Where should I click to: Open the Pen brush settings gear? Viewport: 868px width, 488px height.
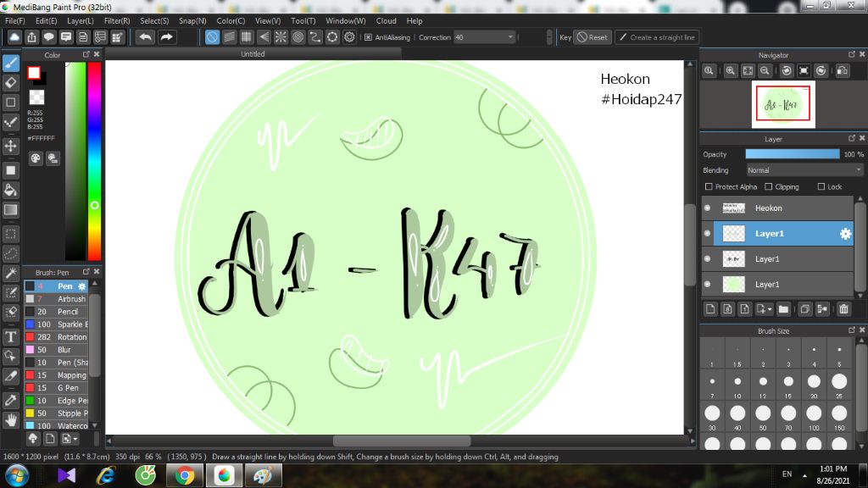[x=82, y=286]
